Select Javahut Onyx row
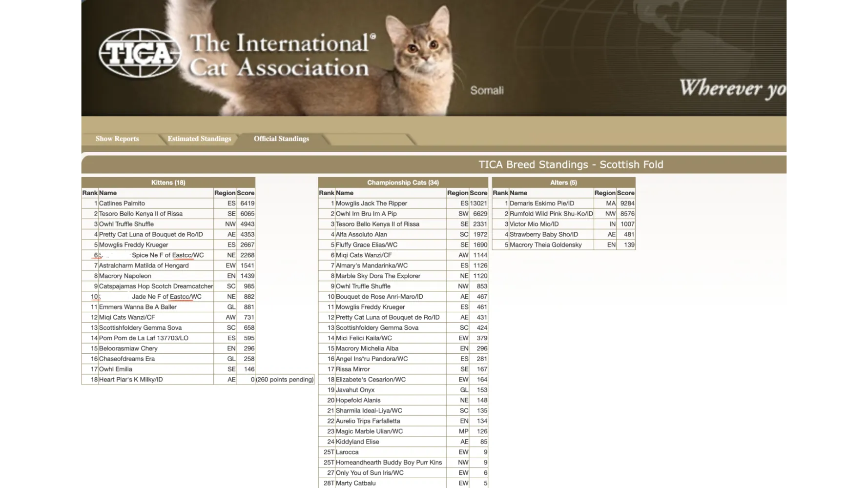This screenshot has width=868, height=488. 403,390
